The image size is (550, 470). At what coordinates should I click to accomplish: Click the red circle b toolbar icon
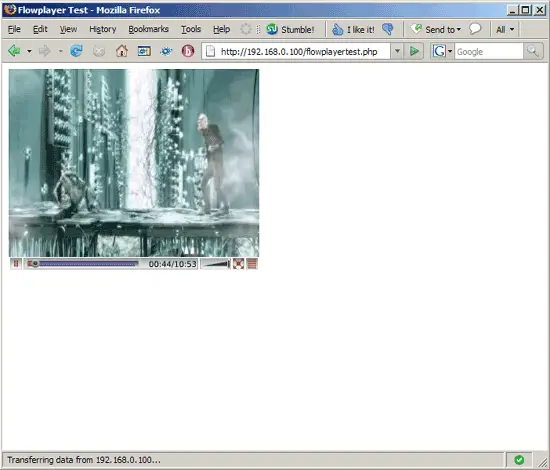pyautogui.click(x=188, y=51)
